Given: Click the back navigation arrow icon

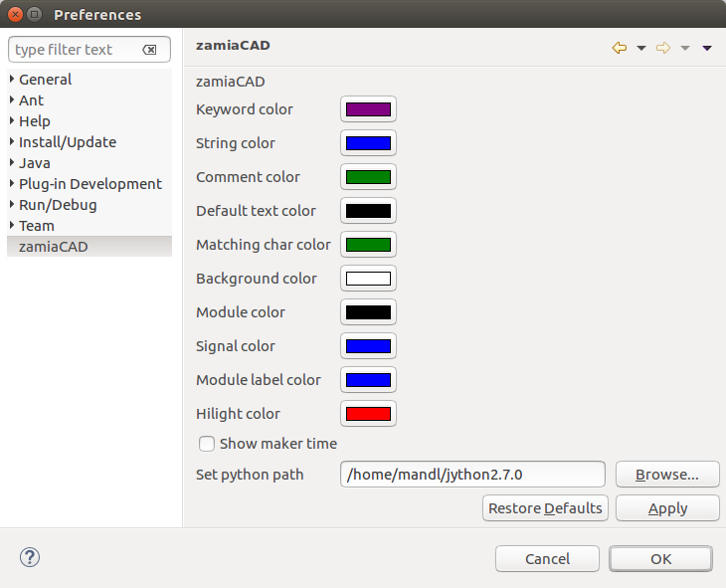Looking at the screenshot, I should pos(619,48).
